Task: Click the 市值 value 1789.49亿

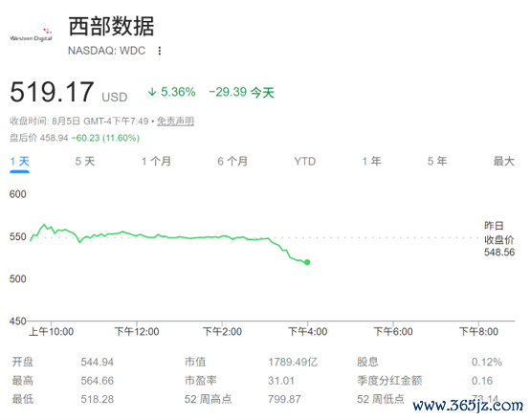Action: (293, 363)
